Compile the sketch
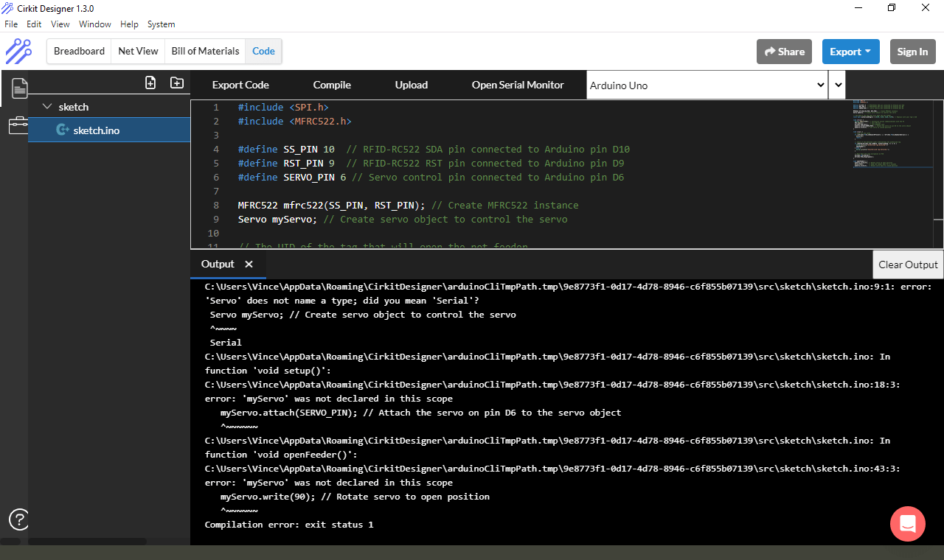 (332, 85)
